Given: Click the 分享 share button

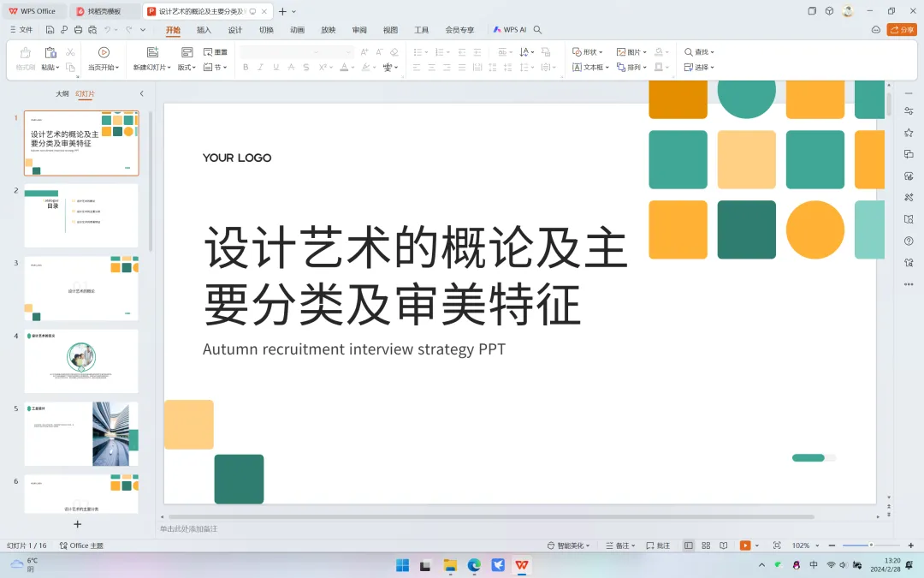Looking at the screenshot, I should [x=903, y=28].
